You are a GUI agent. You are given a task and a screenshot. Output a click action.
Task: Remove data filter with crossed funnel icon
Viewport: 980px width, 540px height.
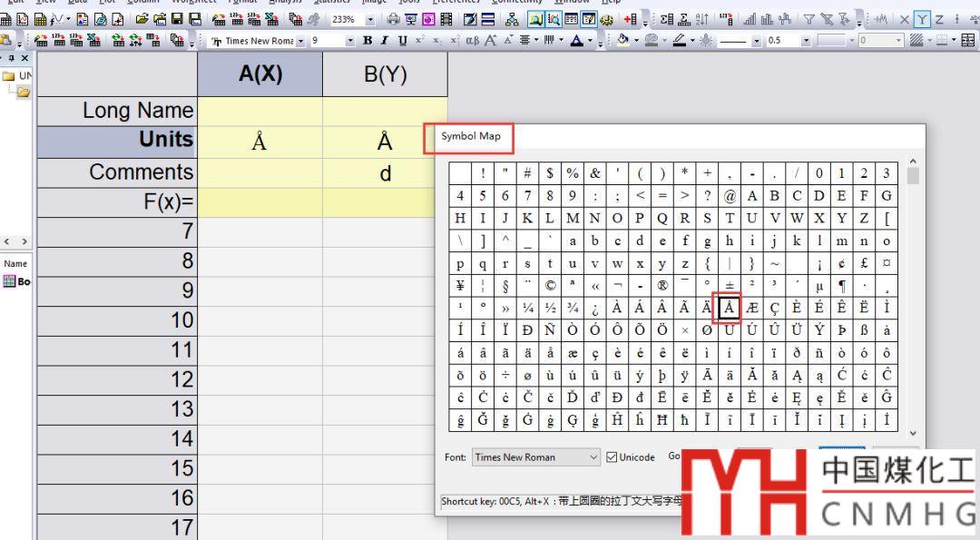827,19
